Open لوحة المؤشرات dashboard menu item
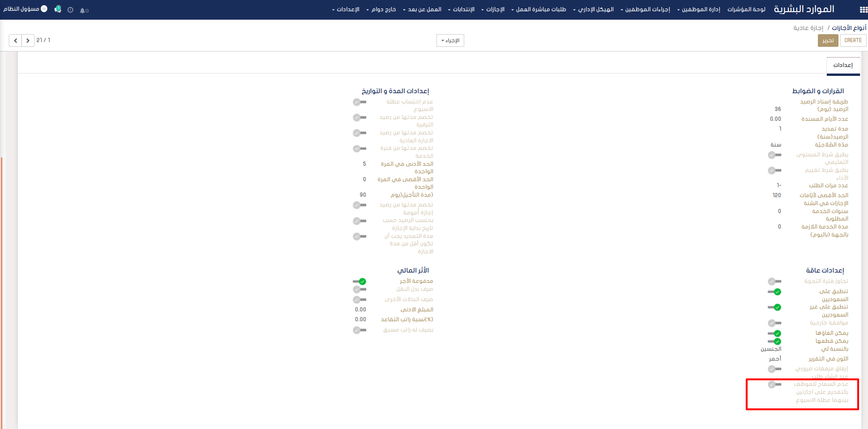 click(746, 9)
